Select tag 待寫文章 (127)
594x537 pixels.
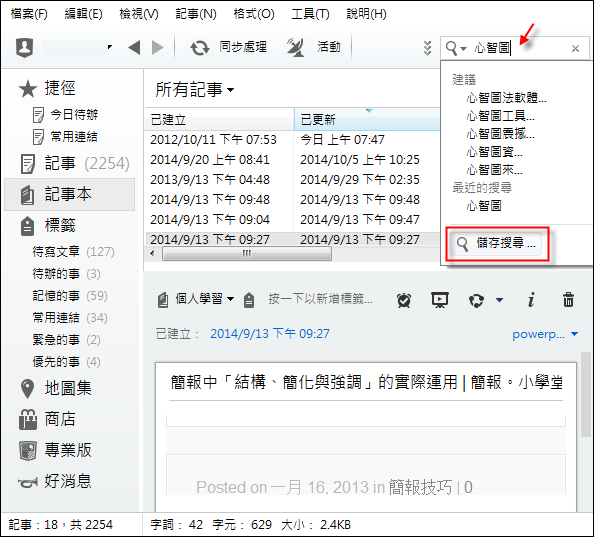73,252
